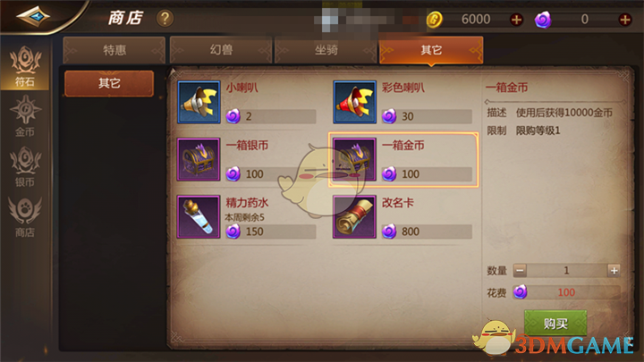
Task: Switch to the 幻兽 tab
Action: 221,50
